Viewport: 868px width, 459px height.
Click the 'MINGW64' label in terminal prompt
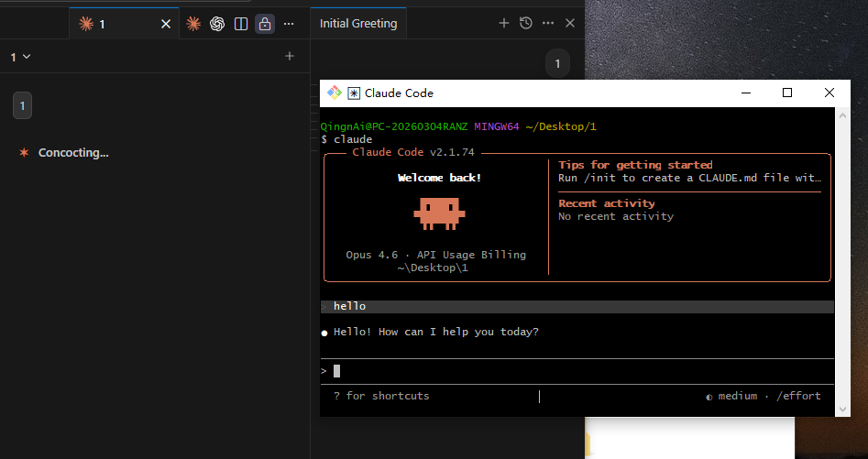point(497,126)
